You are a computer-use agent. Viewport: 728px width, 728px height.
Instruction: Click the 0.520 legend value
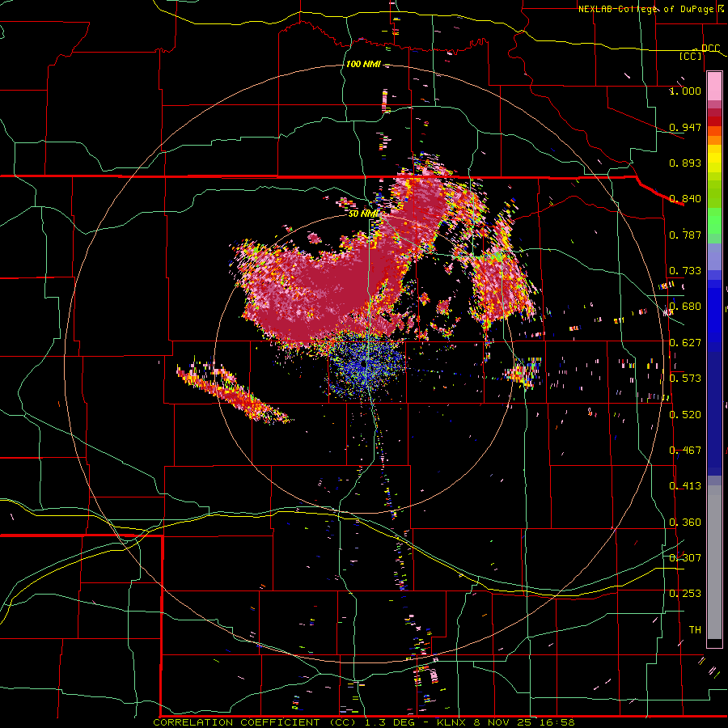(685, 415)
